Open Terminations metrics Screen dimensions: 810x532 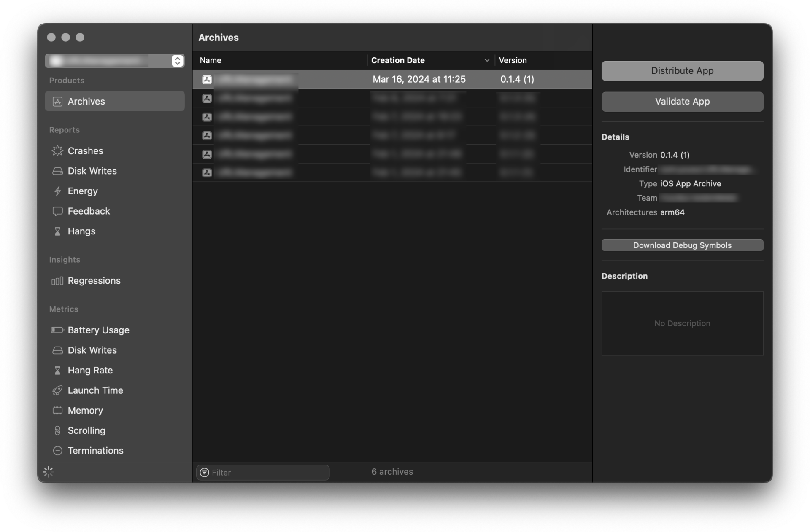(x=115, y=451)
